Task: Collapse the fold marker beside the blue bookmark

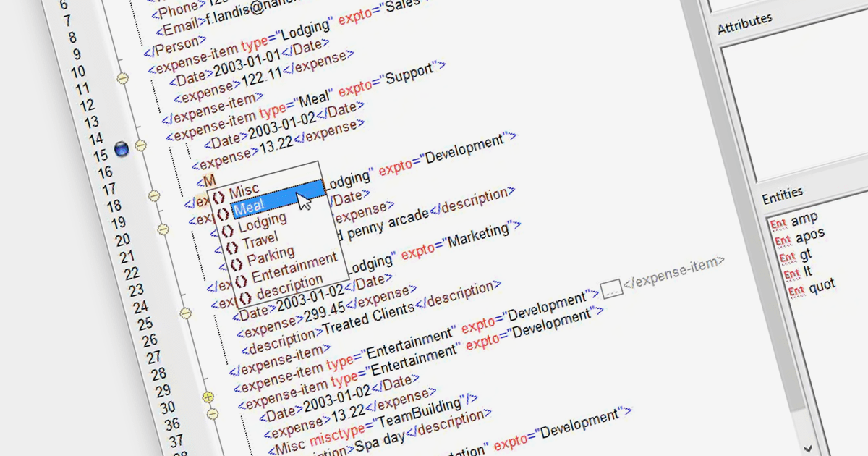Action: [x=140, y=145]
